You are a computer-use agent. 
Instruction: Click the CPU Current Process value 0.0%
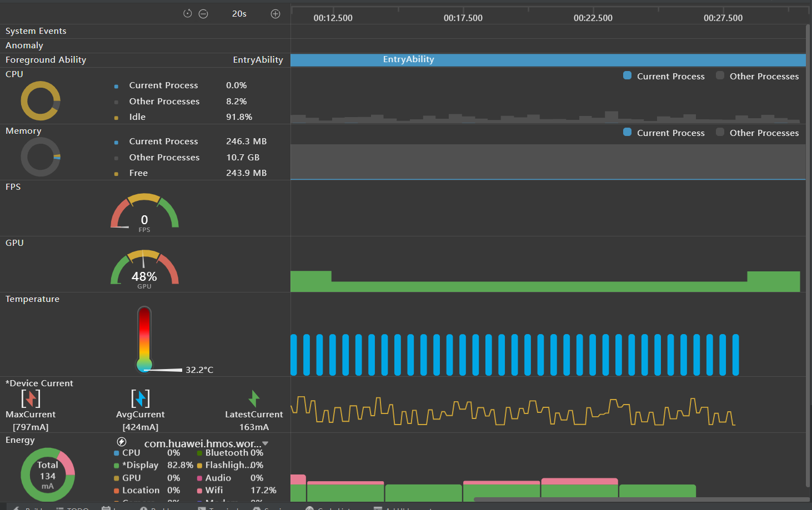(x=236, y=85)
